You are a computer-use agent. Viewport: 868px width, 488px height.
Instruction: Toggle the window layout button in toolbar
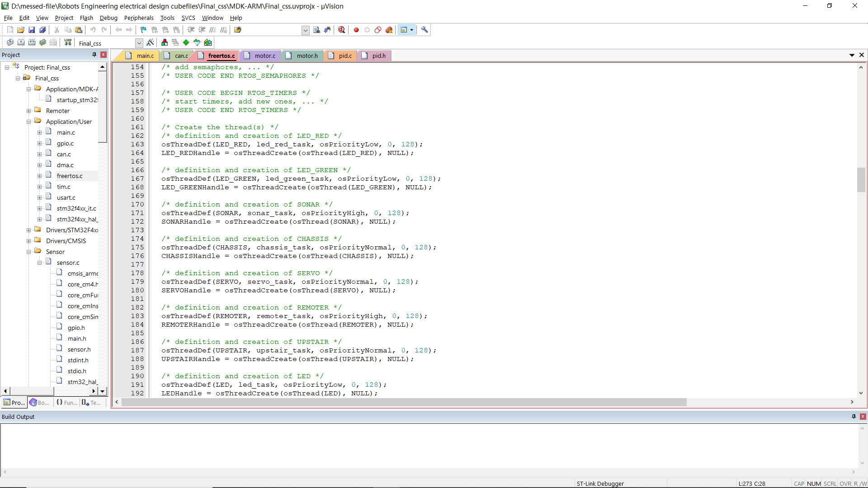coord(404,30)
